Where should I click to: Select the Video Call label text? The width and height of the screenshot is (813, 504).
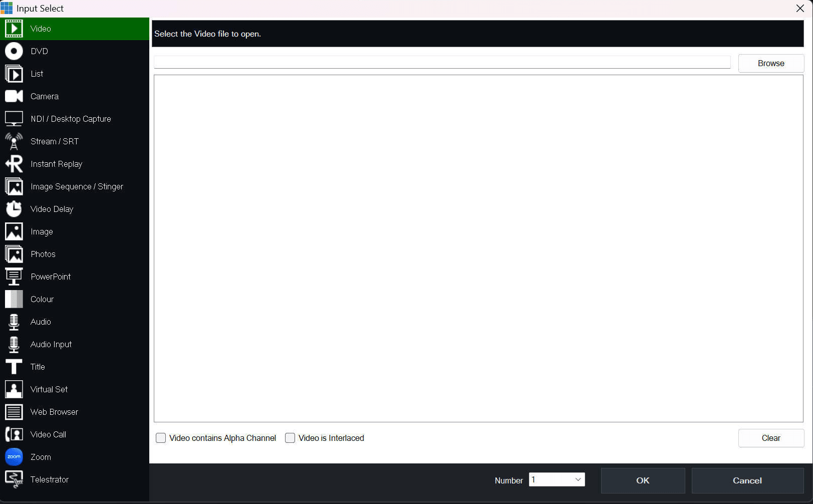49,434
